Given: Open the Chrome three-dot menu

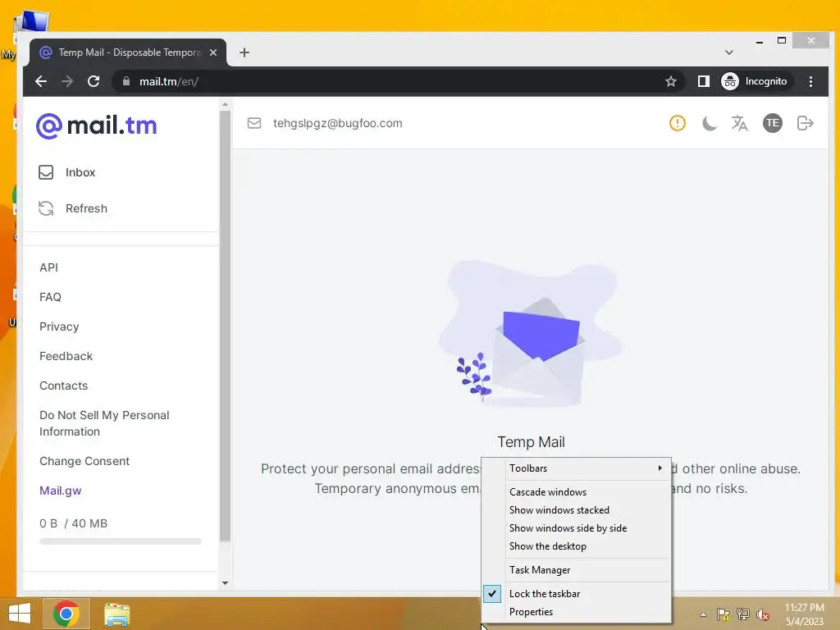Looking at the screenshot, I should [x=810, y=81].
